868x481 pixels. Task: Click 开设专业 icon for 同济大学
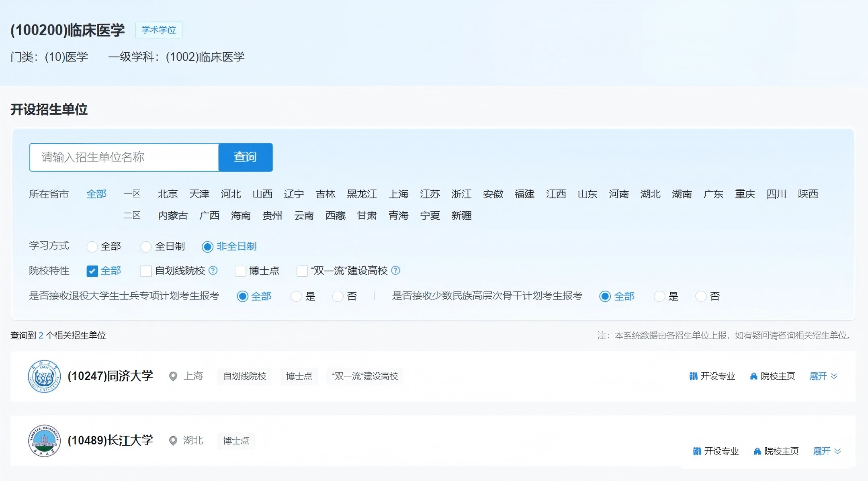[694, 376]
